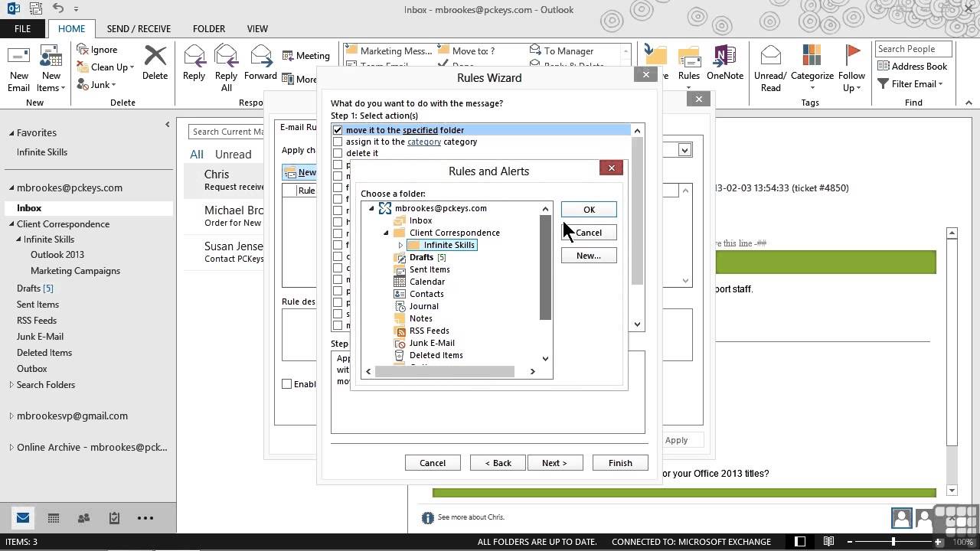Expand Search Folders in navigation pane

click(11, 385)
